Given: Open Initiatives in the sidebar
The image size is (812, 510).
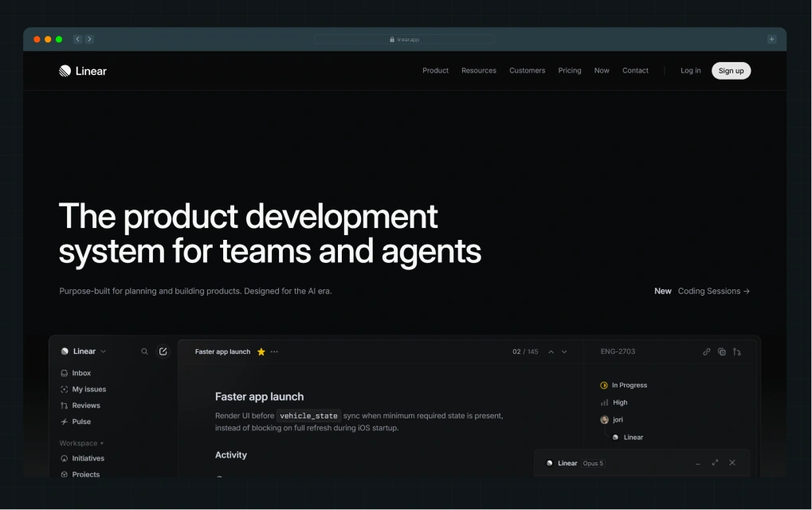Looking at the screenshot, I should click(x=82, y=458).
